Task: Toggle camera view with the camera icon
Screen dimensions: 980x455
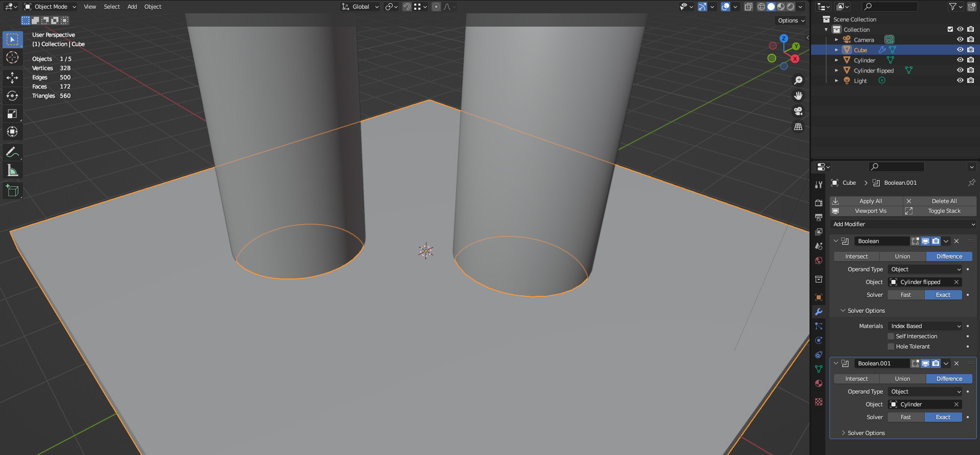Action: click(x=798, y=111)
